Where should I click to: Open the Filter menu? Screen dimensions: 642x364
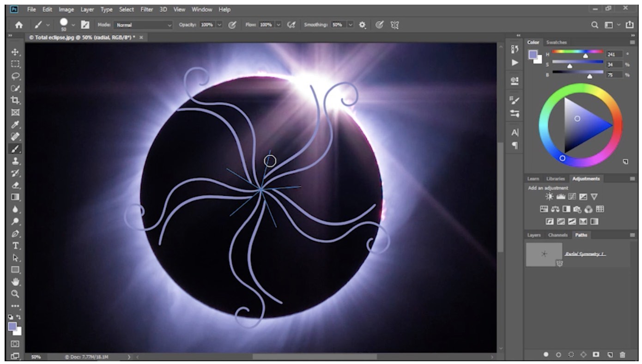click(x=146, y=9)
